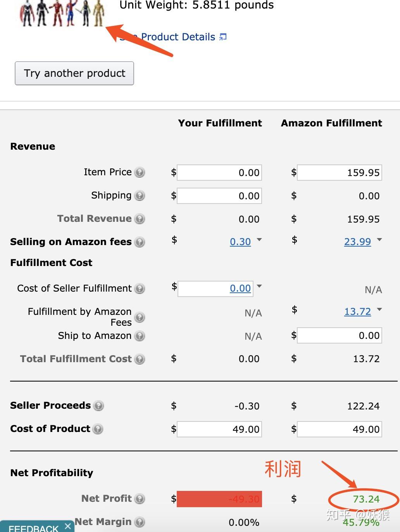The image size is (400, 532).
Task: Click Try another product button
Action: [74, 73]
